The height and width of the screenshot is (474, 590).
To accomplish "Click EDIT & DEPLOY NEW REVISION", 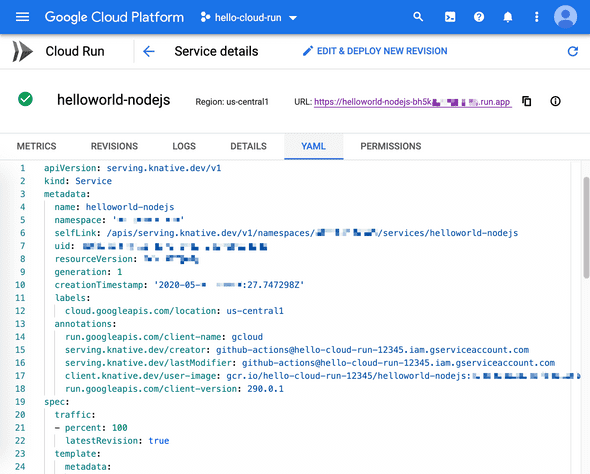I will click(375, 51).
